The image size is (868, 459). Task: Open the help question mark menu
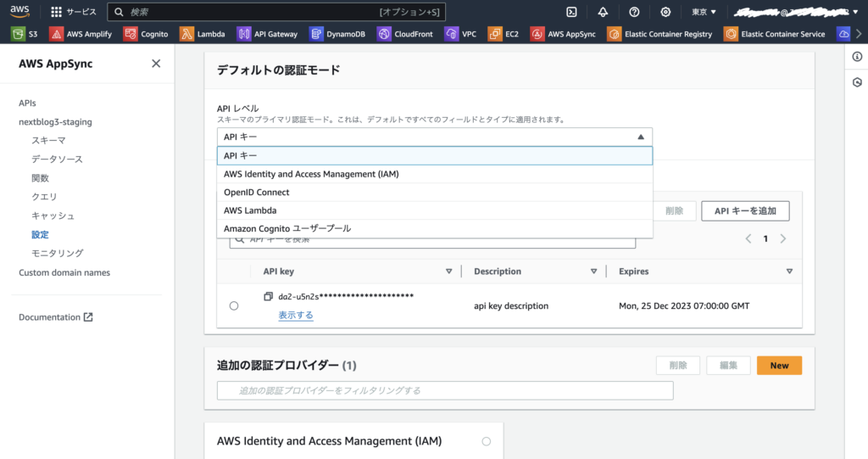click(x=634, y=12)
